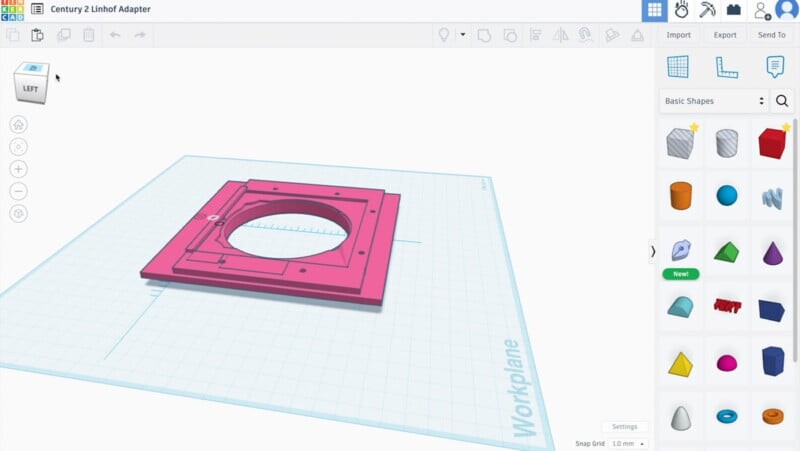
Task: Click the Zoom out button
Action: pos(18,191)
